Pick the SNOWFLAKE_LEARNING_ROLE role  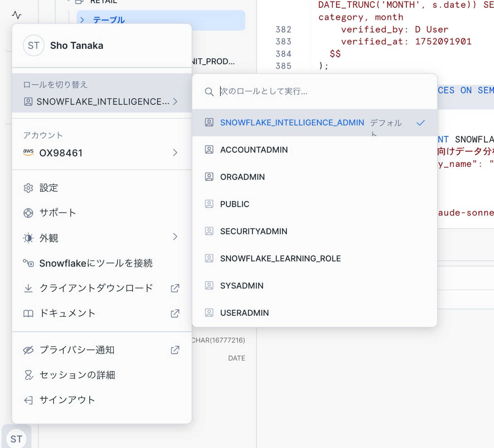pos(314,258)
